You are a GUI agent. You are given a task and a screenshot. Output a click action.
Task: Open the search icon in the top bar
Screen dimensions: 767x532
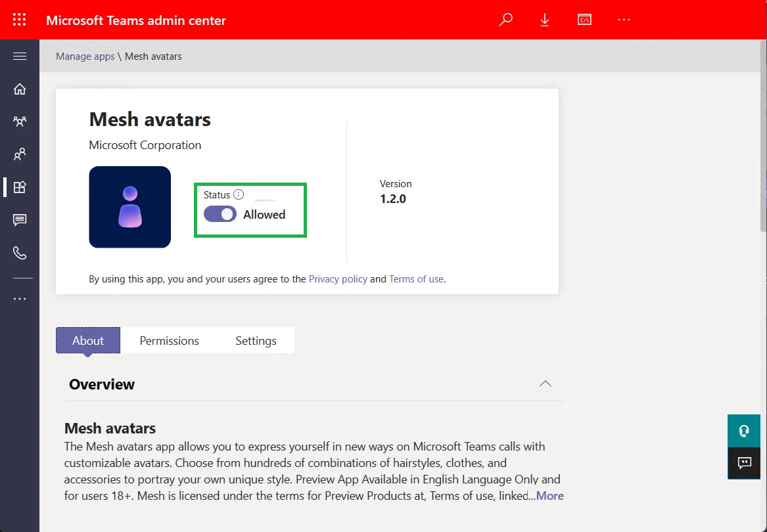pos(505,20)
